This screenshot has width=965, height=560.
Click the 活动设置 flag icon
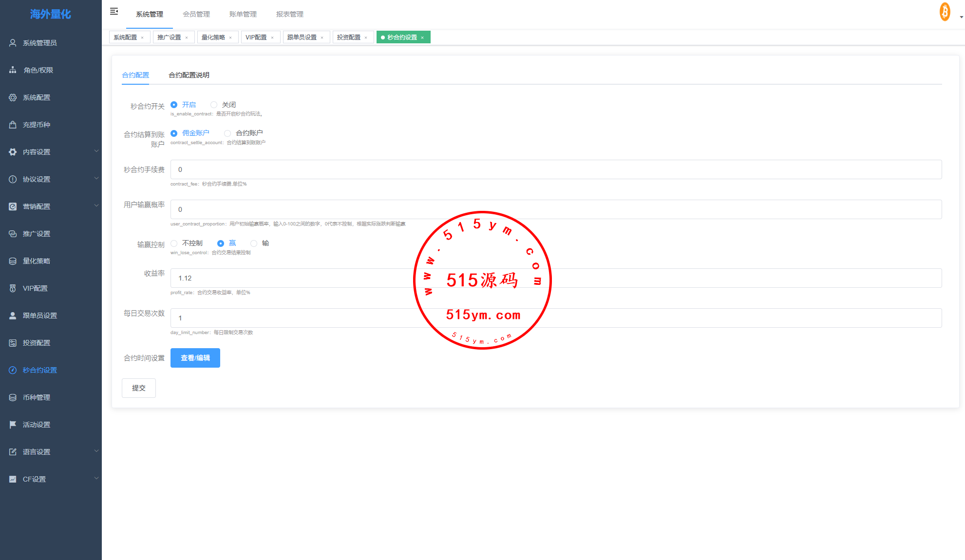coord(13,425)
